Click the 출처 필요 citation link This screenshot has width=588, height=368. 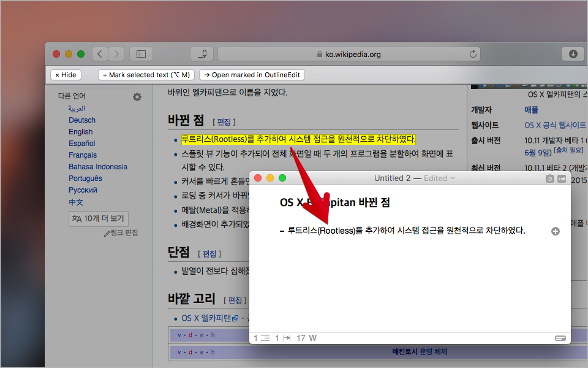tap(569, 150)
